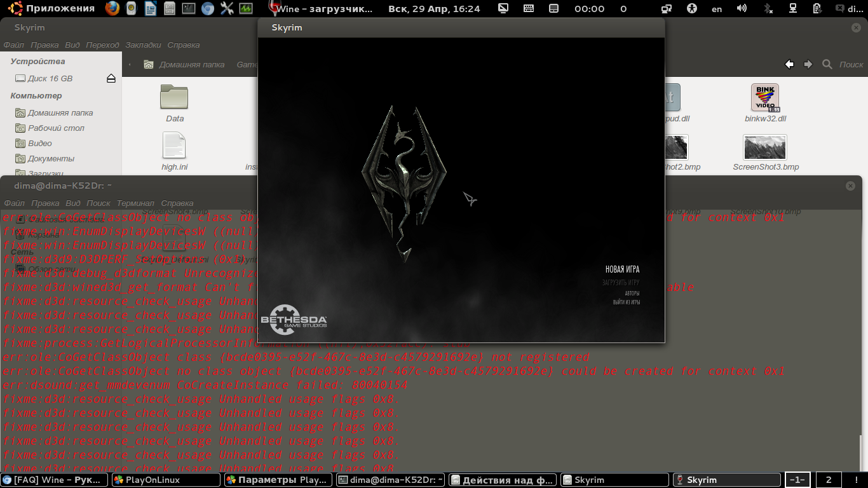Open the wired network indicator
This screenshot has height=488, width=868.
tap(793, 8)
